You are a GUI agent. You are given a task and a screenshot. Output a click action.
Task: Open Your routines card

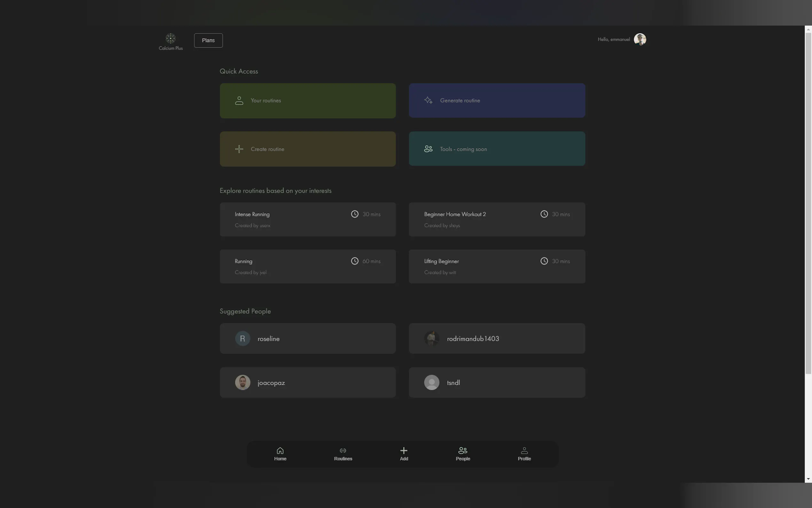[x=308, y=100]
